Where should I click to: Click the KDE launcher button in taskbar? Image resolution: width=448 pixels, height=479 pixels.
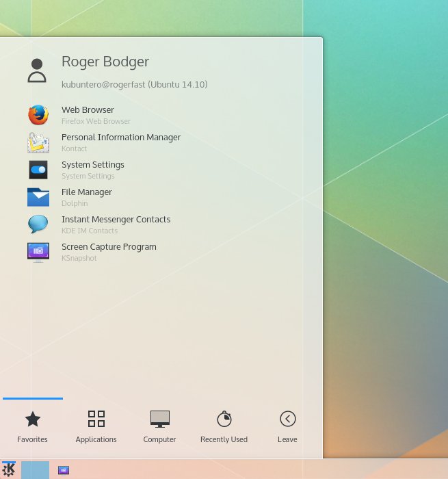[x=9, y=469]
